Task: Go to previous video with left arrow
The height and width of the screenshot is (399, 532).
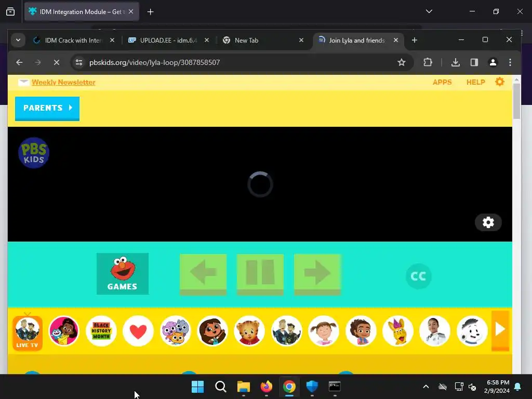Action: pos(203,274)
